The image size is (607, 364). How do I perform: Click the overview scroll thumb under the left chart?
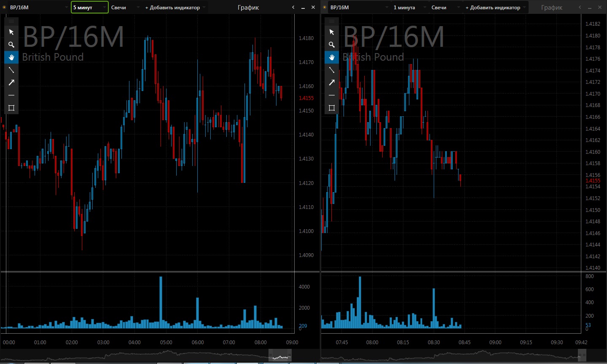280,355
